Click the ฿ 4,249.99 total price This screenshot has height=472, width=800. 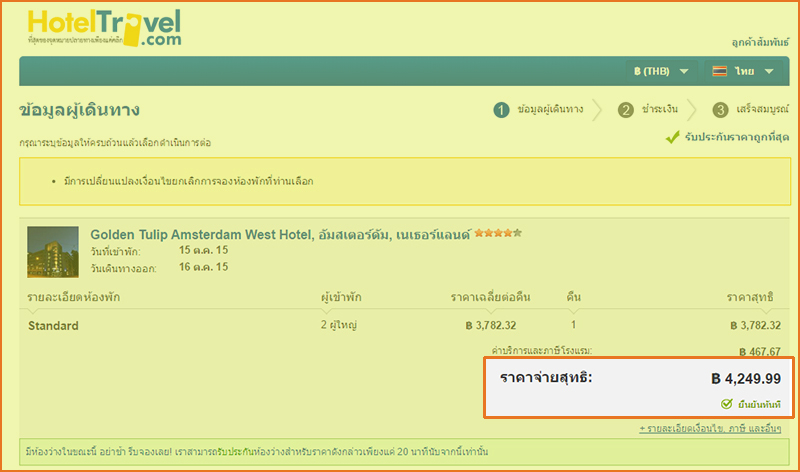point(746,379)
